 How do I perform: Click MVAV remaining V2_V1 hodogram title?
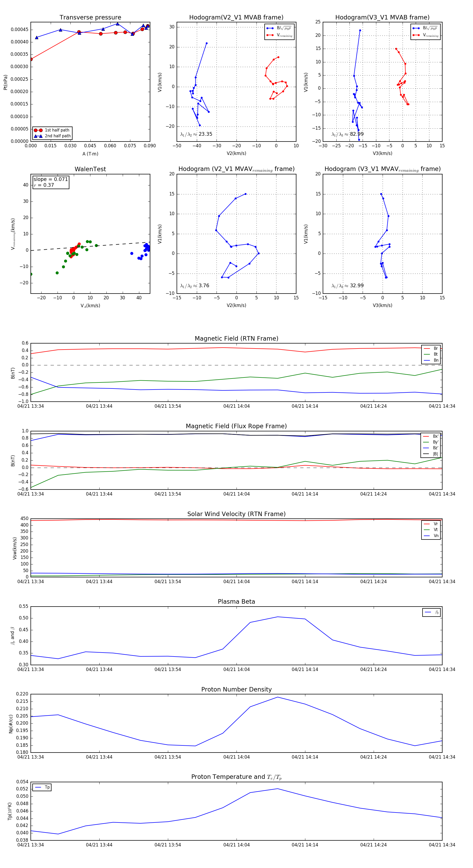click(x=236, y=169)
